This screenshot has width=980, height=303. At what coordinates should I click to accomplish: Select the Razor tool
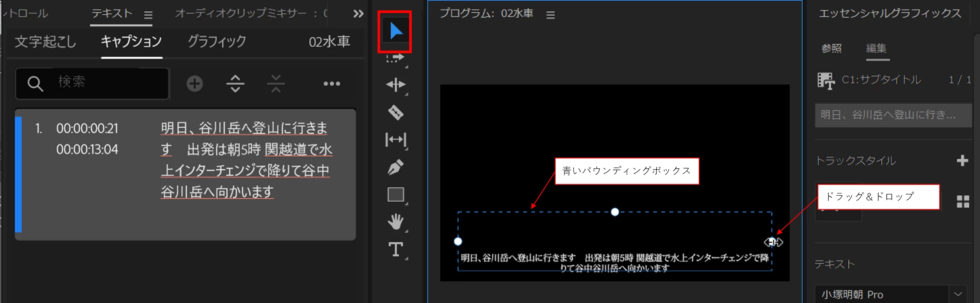pos(396,113)
